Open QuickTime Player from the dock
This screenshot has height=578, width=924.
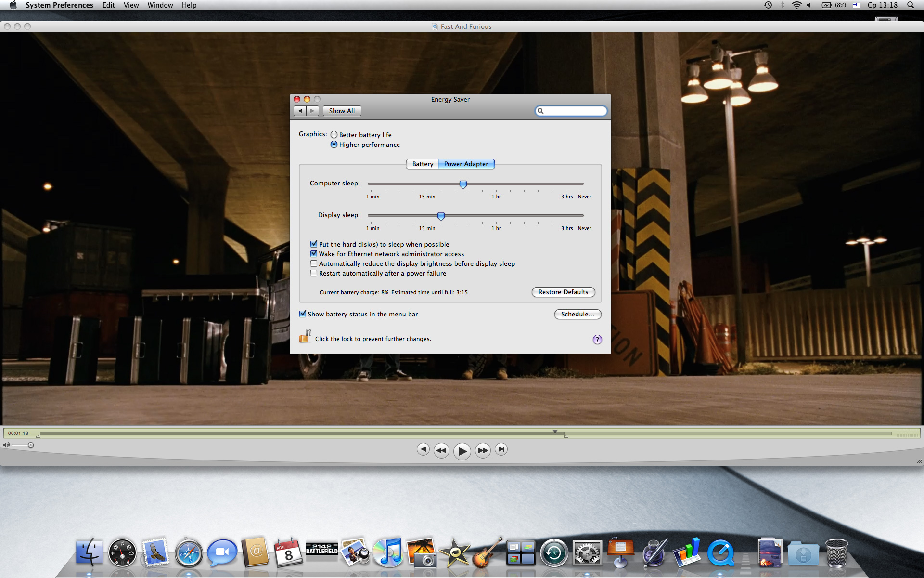pyautogui.click(x=720, y=552)
